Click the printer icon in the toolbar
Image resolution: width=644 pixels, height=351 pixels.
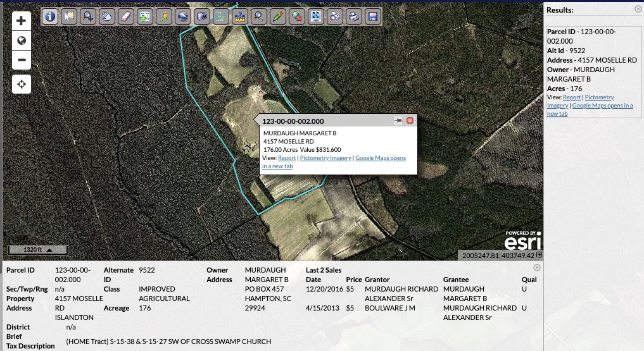(x=353, y=17)
